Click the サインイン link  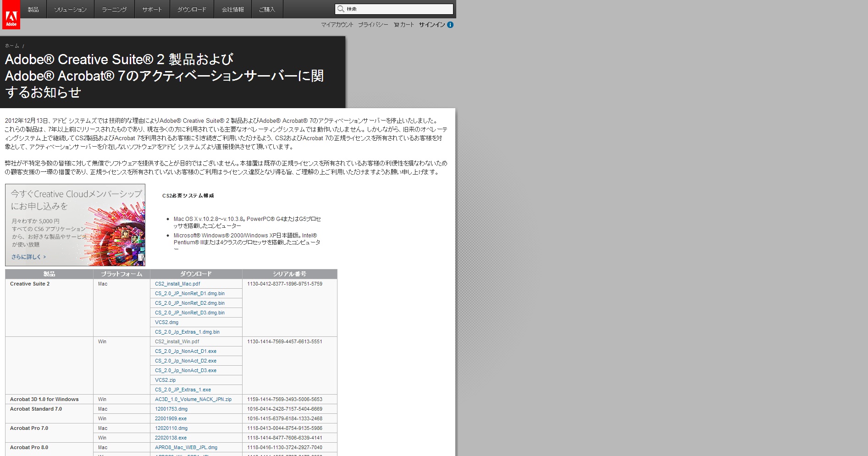pyautogui.click(x=432, y=25)
